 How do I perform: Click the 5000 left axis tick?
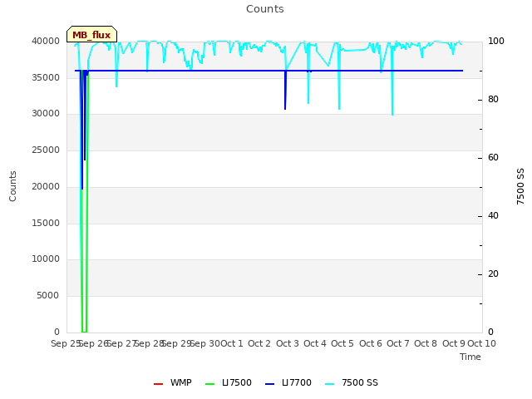point(48,296)
